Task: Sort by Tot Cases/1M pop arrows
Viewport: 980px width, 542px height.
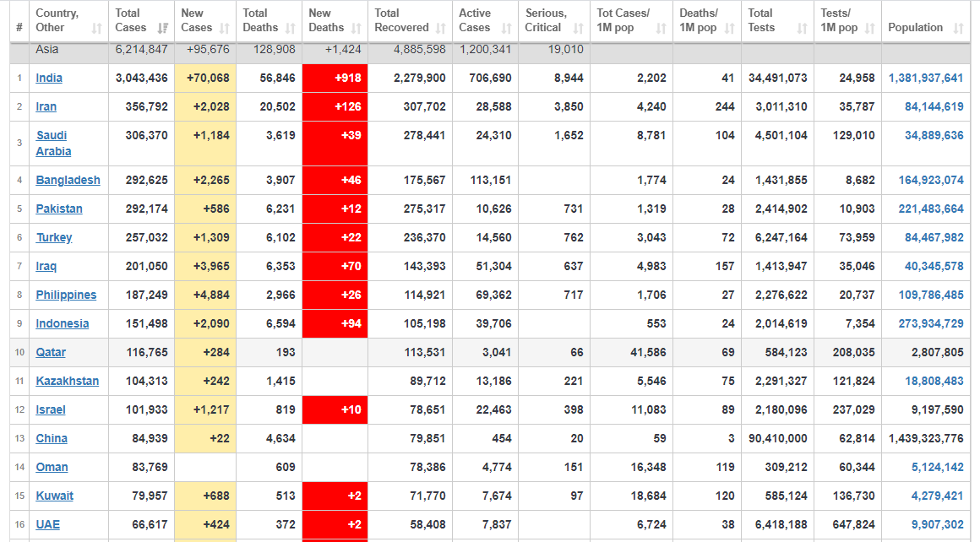Action: 661,28
